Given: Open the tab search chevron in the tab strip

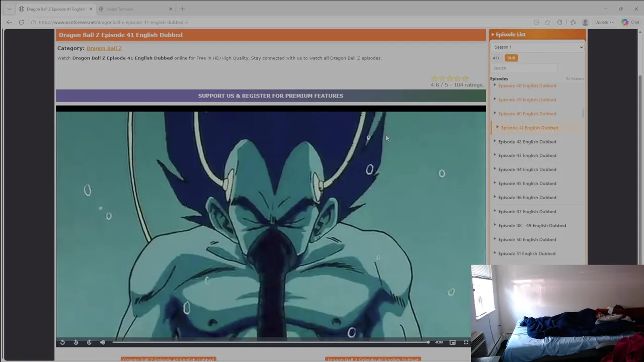Looking at the screenshot, I should (x=9, y=9).
